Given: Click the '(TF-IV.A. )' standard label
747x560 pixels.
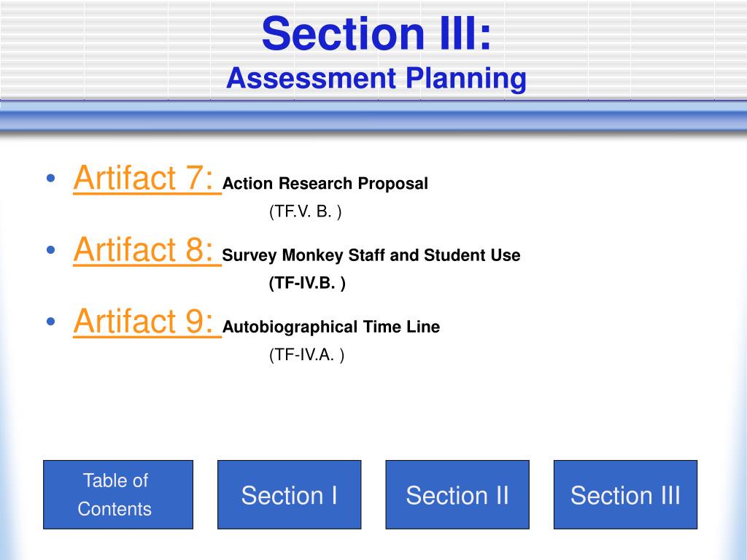Looking at the screenshot, I should pyautogui.click(x=307, y=355).
